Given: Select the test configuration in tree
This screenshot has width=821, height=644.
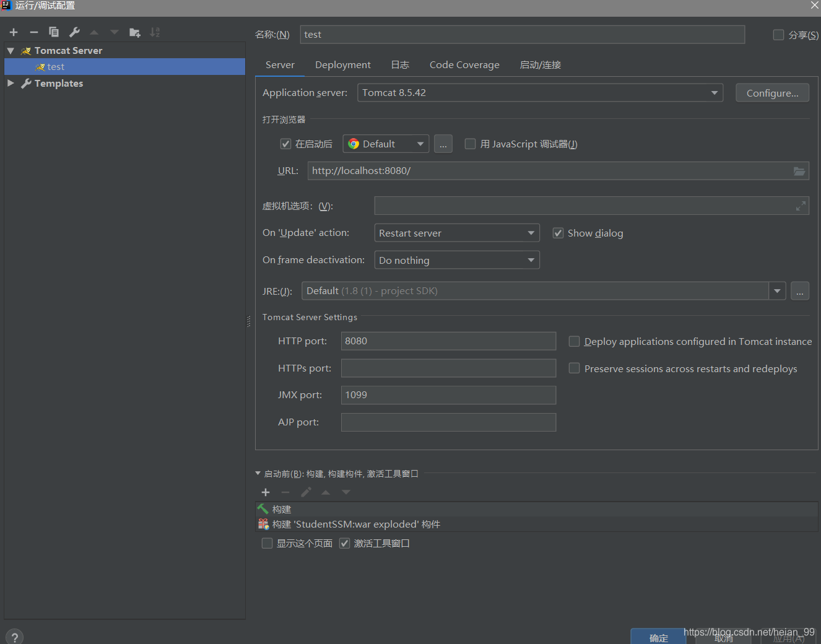Looking at the screenshot, I should pyautogui.click(x=125, y=67).
